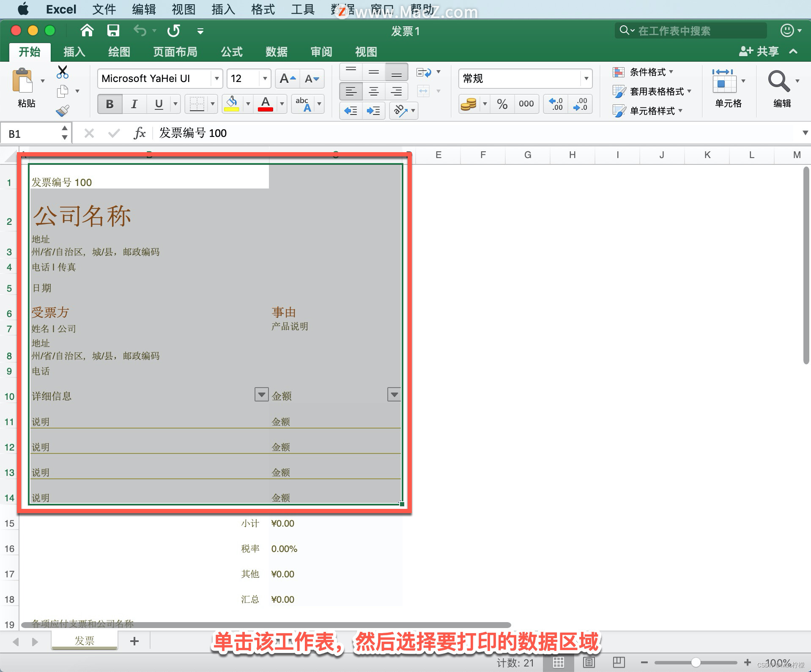Image resolution: width=811 pixels, height=672 pixels.
Task: Add a new sheet with the plus button
Action: (x=134, y=641)
